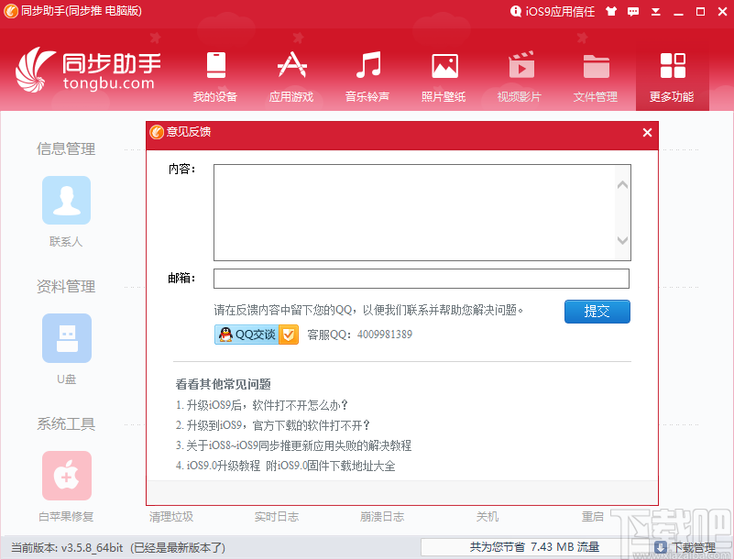Open the 视频影片 video section

(520, 73)
